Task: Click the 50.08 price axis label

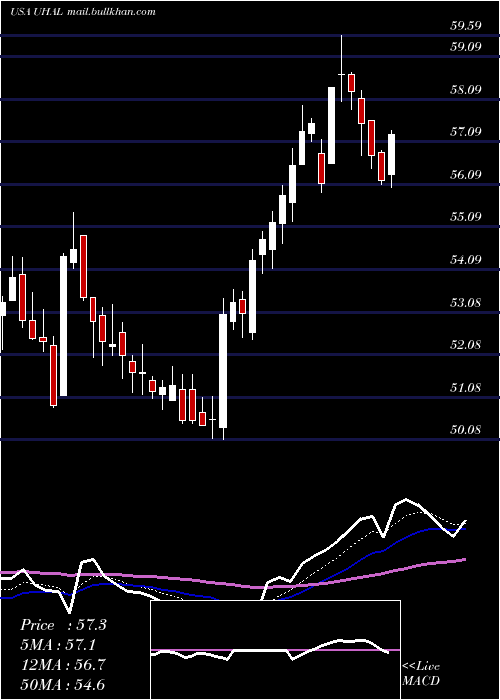Action: point(466,430)
